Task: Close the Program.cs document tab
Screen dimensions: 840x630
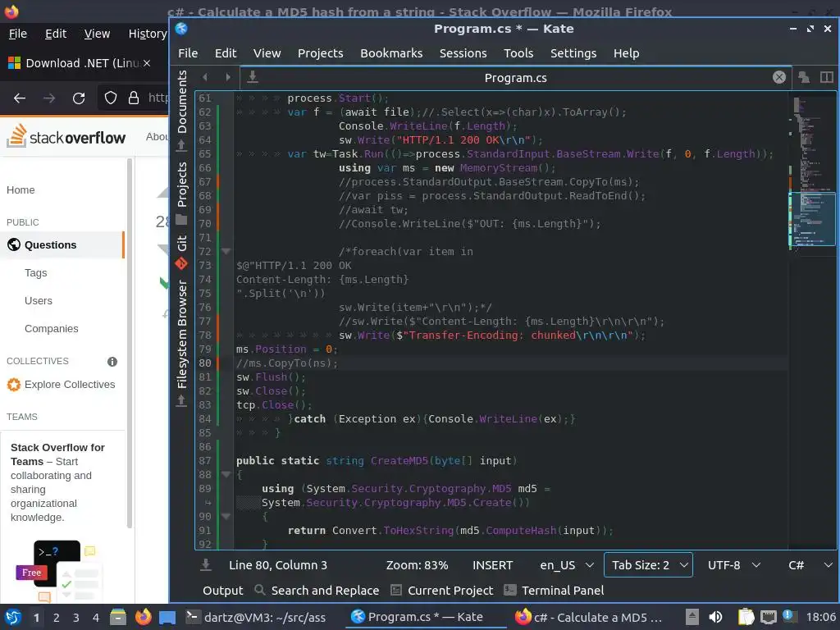Action: click(x=779, y=77)
